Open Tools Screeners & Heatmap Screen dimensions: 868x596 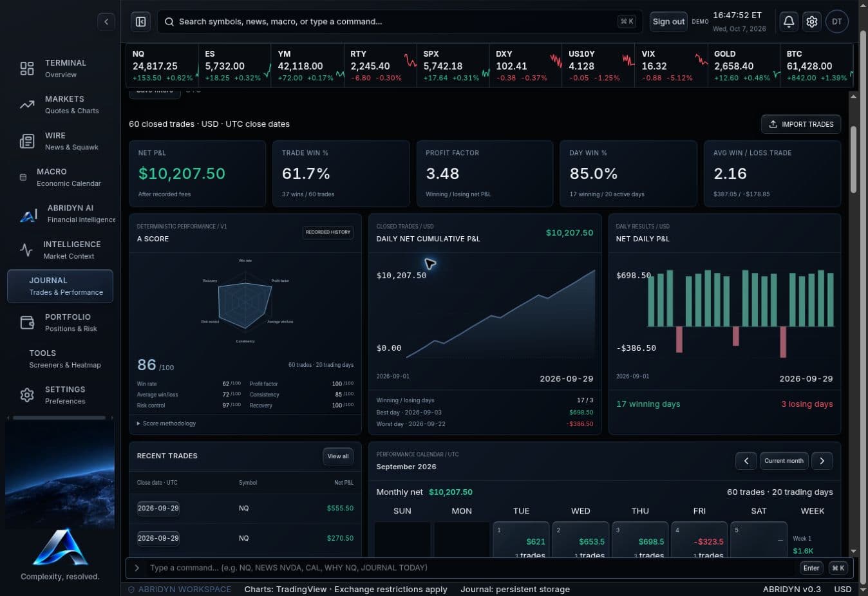pos(60,359)
